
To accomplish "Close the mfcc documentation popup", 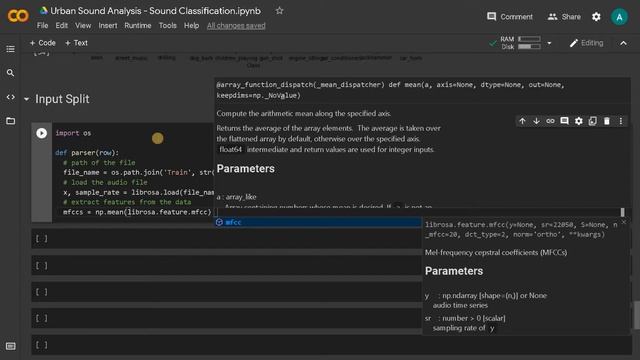I will point(624,222).
